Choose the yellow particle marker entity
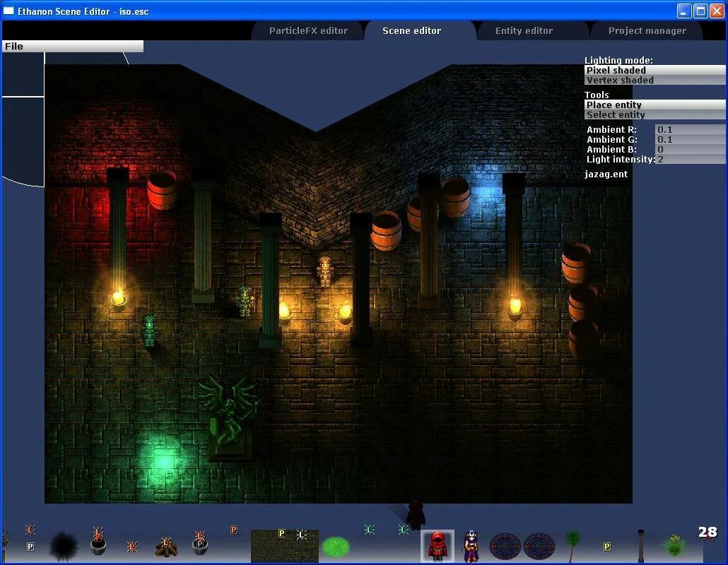The height and width of the screenshot is (565, 728). coord(607,547)
